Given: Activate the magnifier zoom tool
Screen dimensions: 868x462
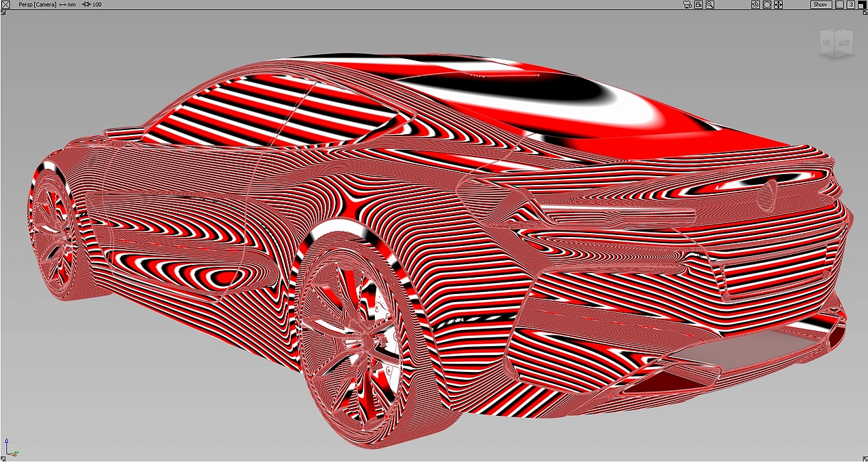Looking at the screenshot, I should (710, 5).
